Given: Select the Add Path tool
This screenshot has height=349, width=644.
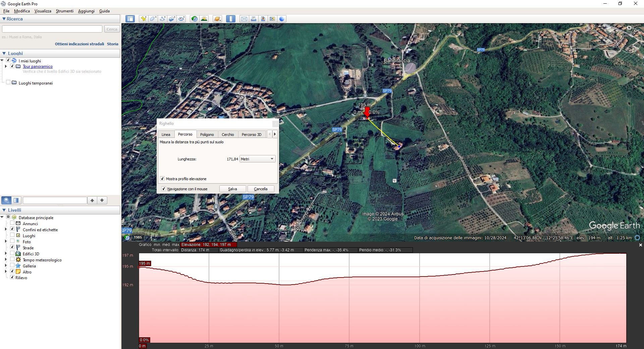Looking at the screenshot, I should tap(162, 19).
